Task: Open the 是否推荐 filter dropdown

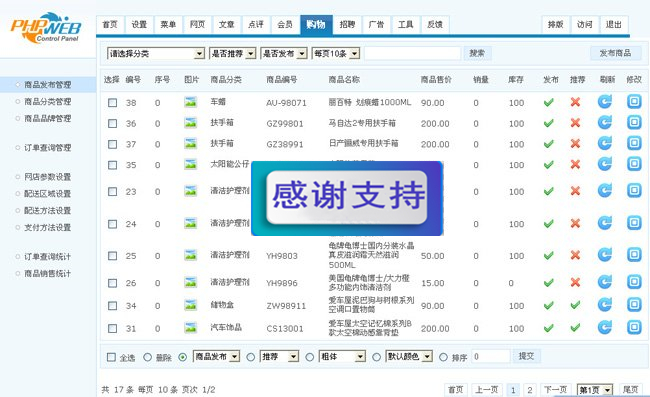Action: click(233, 53)
